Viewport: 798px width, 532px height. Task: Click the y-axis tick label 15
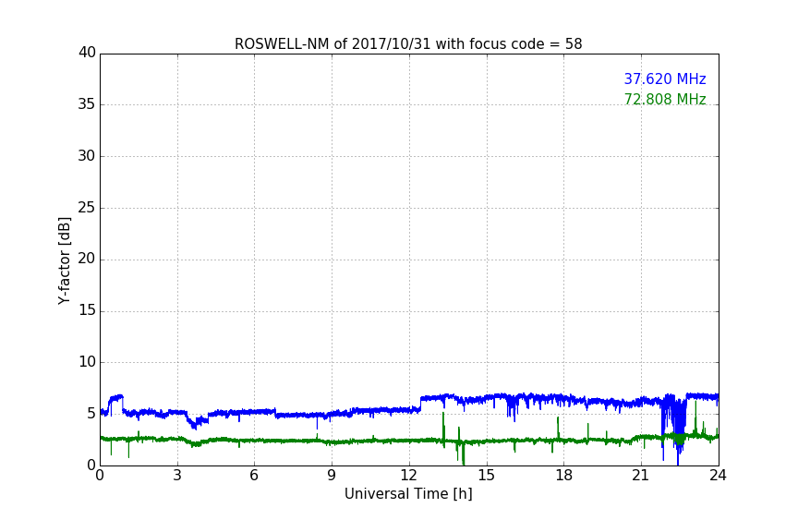point(87,310)
